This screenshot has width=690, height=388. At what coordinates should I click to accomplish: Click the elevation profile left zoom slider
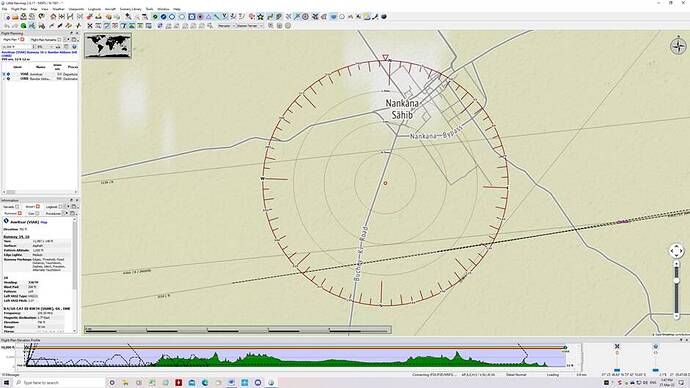tap(617, 370)
